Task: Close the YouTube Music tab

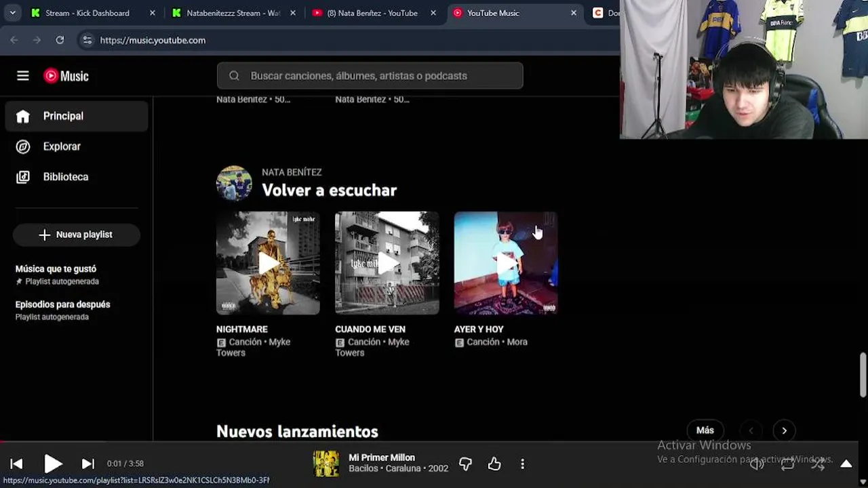Action: (x=574, y=13)
